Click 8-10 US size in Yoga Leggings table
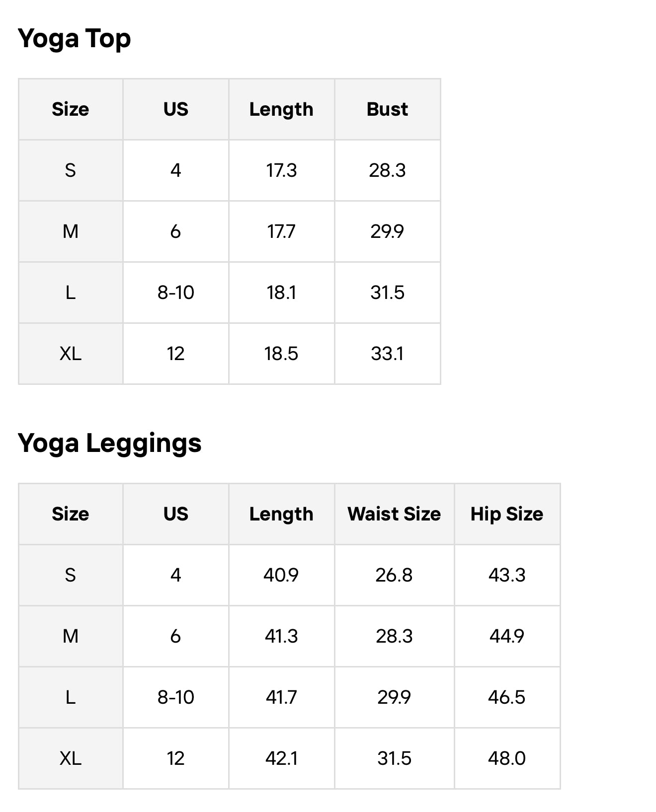This screenshot has width=656, height=812. coord(175,697)
